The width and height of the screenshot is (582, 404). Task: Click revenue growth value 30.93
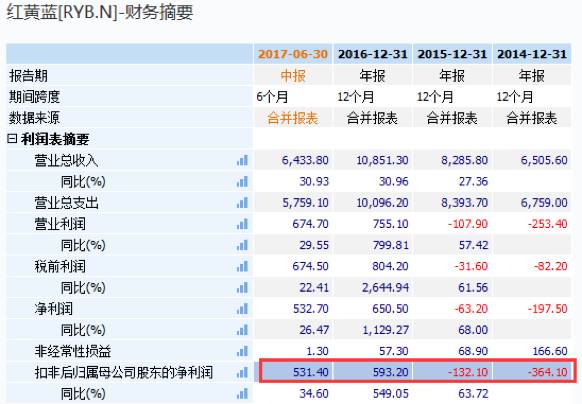[314, 182]
